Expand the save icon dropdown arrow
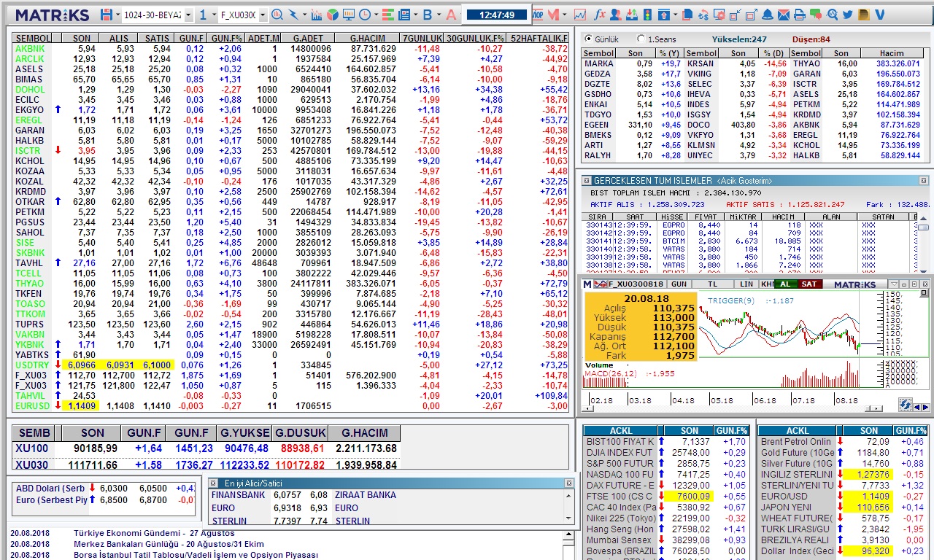The height and width of the screenshot is (560, 934). pos(117,15)
